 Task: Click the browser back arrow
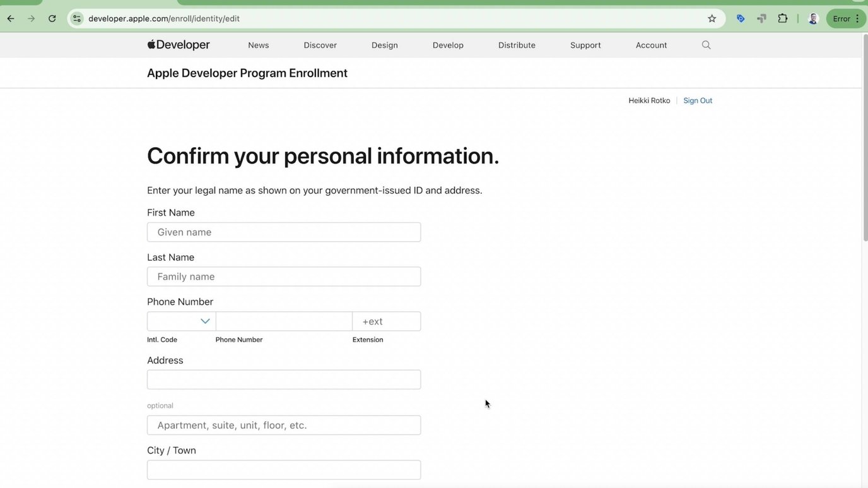[10, 18]
